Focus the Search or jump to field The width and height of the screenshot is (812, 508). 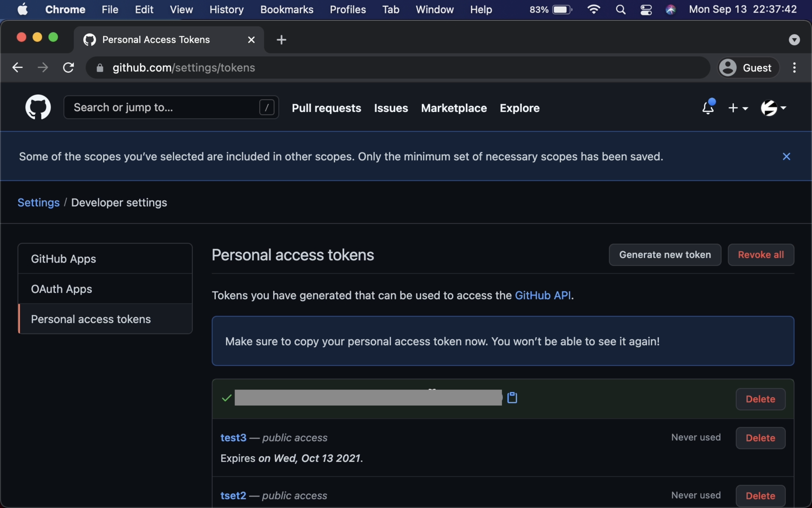[x=164, y=107]
